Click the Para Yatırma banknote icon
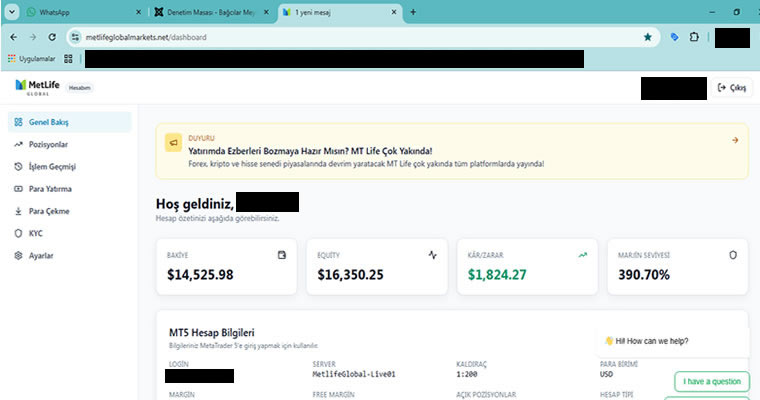The width and height of the screenshot is (760, 400). click(x=18, y=189)
